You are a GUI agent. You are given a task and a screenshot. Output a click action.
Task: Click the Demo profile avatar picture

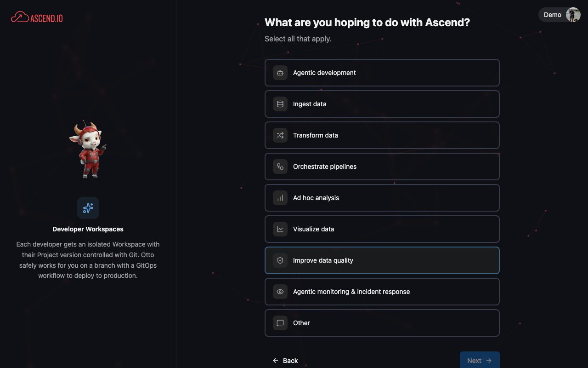point(573,14)
